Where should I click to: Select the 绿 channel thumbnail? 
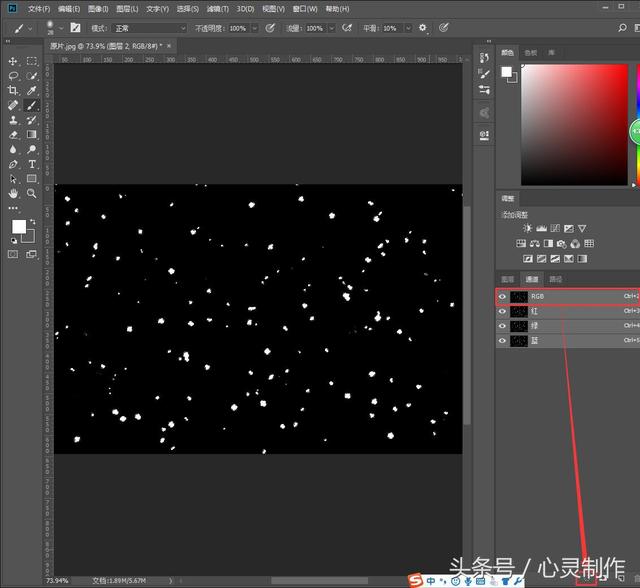coord(519,326)
